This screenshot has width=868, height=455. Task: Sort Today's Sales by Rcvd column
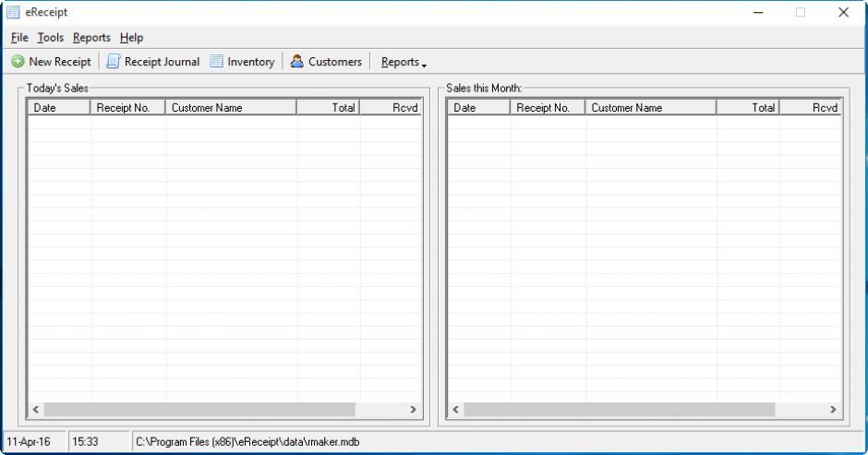point(391,107)
